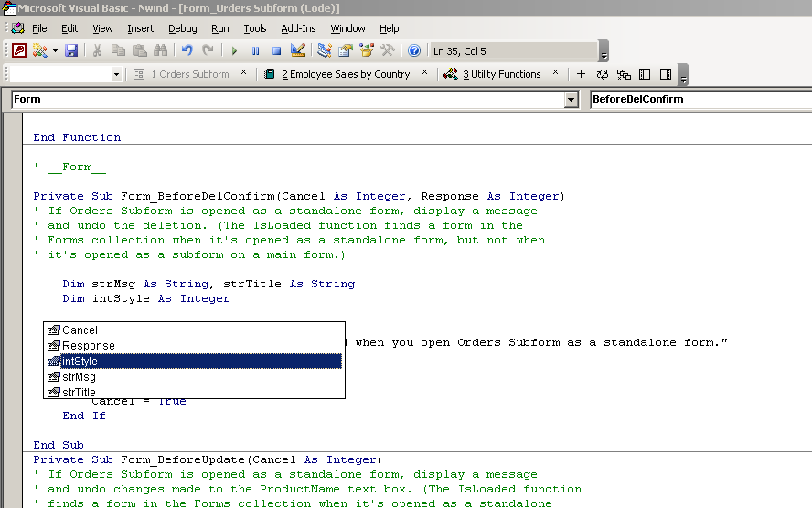812x508 pixels.
Task: Click the window tree toolbar icon
Action: pyautogui.click(x=624, y=74)
